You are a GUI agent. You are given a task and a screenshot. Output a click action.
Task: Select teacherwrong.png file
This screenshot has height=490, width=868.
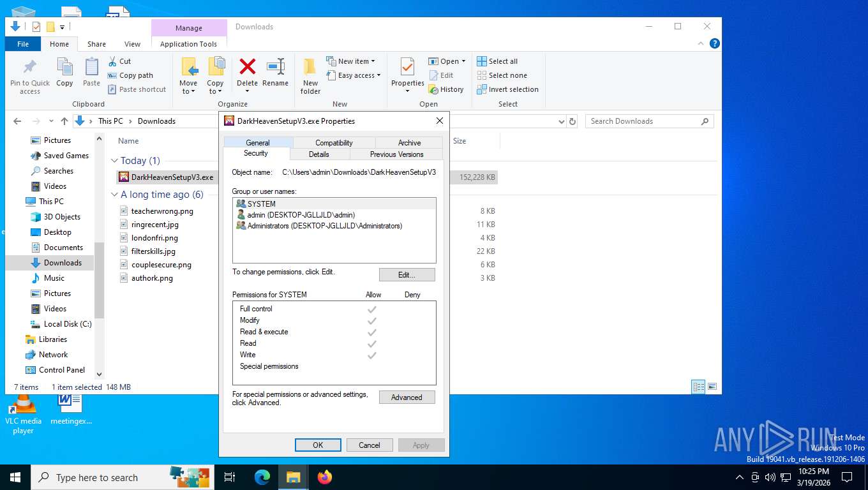click(162, 211)
